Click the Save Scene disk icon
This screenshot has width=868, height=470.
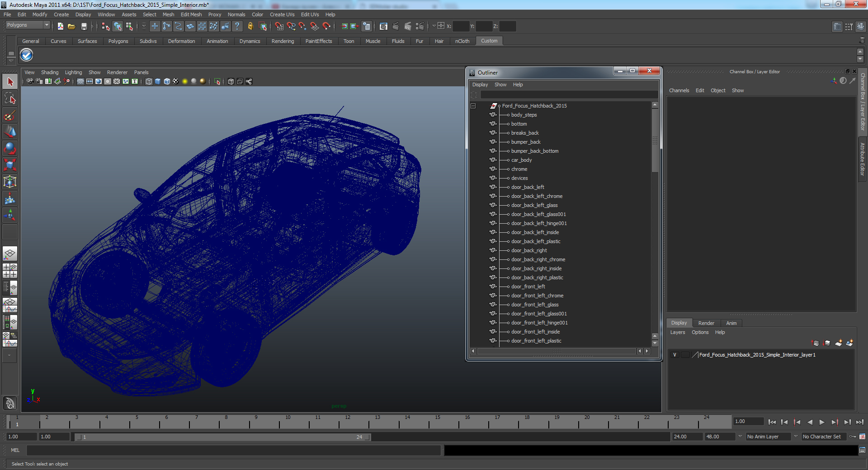84,26
